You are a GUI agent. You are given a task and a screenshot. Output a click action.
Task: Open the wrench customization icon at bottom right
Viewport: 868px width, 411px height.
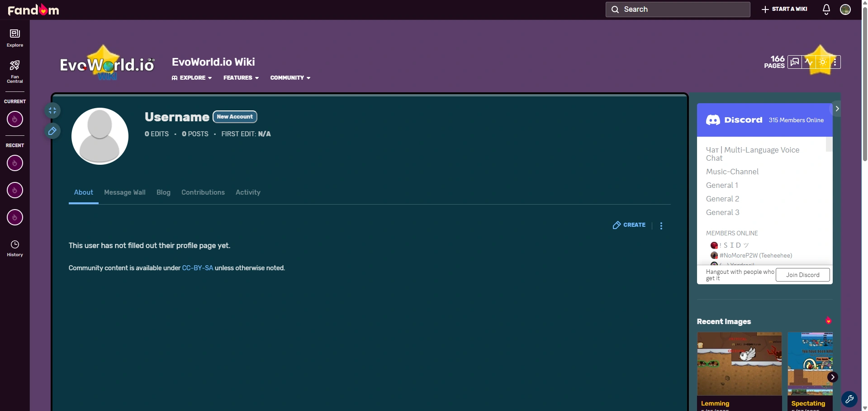click(x=849, y=399)
